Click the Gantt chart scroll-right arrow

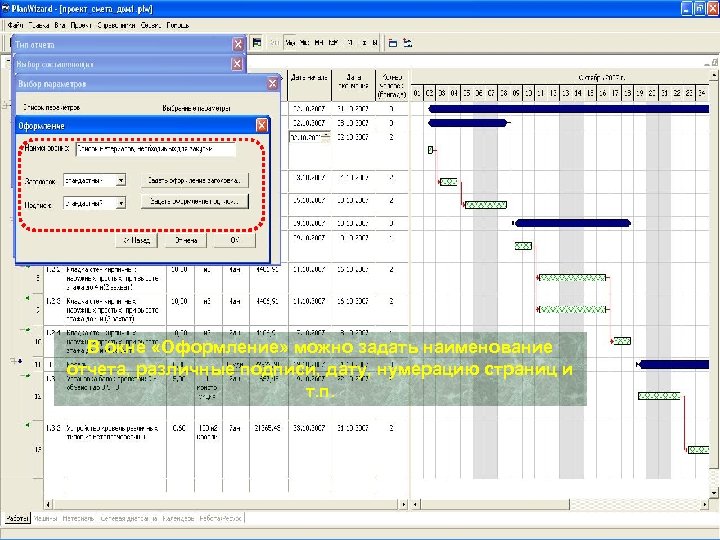click(x=704, y=504)
